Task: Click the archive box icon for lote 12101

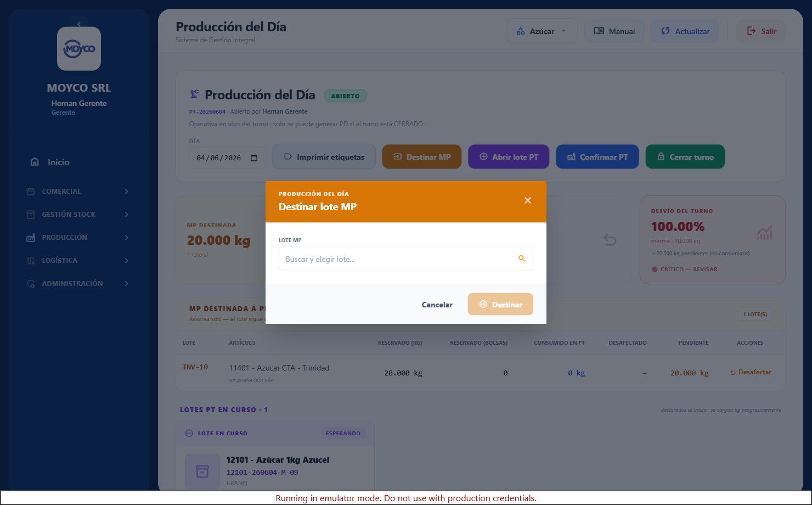Action: tap(202, 472)
